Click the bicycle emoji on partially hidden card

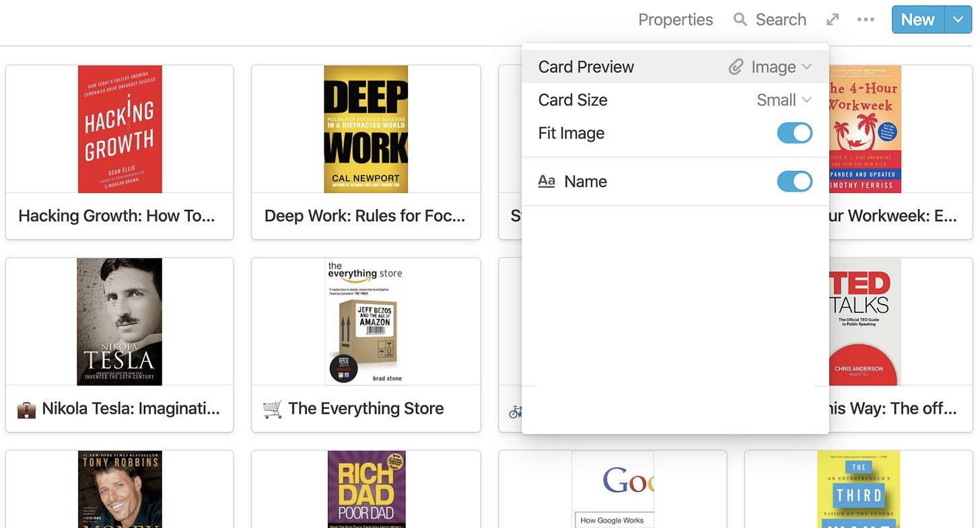tap(516, 412)
